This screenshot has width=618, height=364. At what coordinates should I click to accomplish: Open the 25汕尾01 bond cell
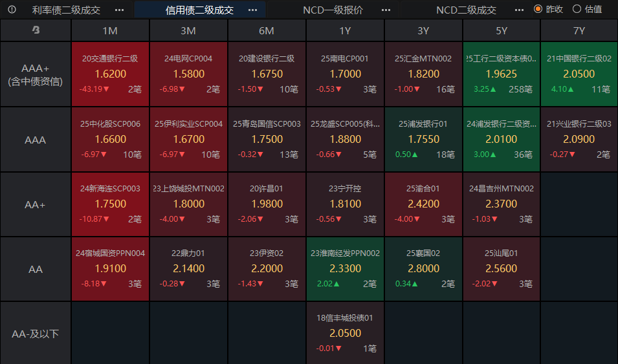coord(502,269)
